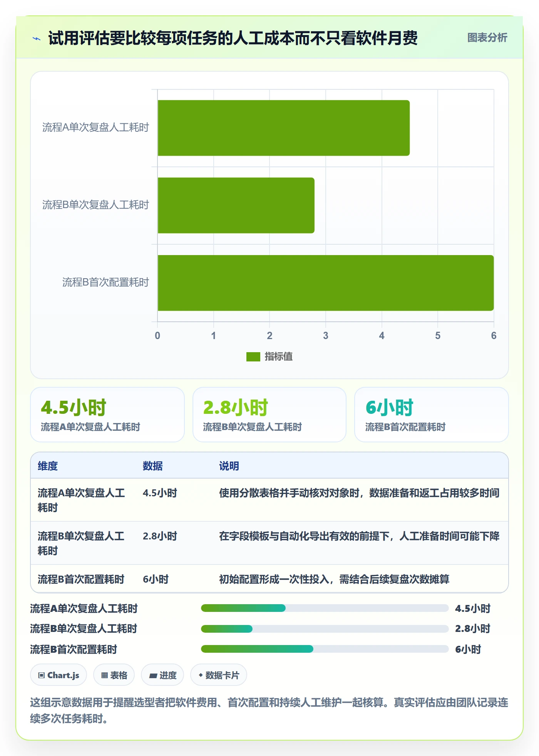Toggle the 指标值 legend color swatch
The image size is (539, 756).
coord(253,357)
